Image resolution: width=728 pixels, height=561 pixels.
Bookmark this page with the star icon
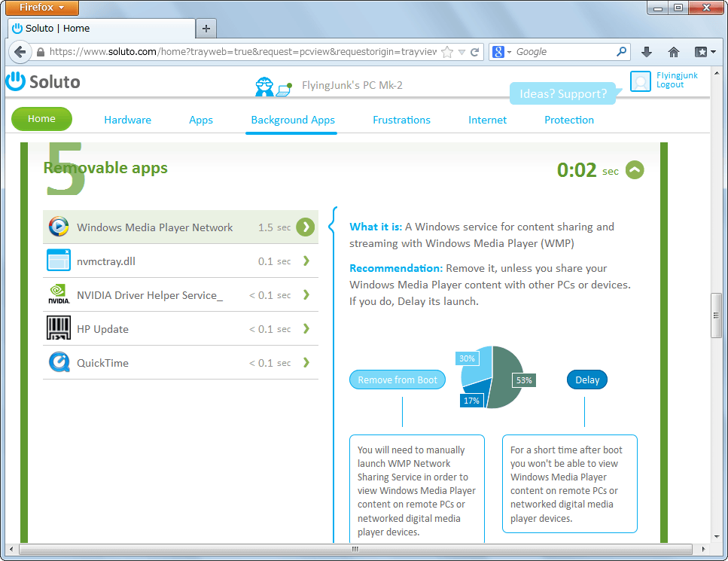coord(447,52)
